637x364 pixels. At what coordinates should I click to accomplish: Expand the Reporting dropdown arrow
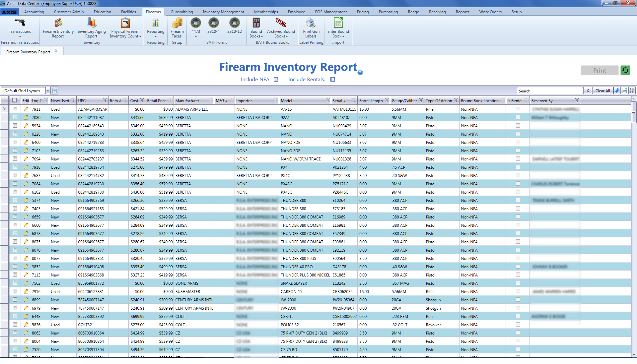(x=156, y=36)
